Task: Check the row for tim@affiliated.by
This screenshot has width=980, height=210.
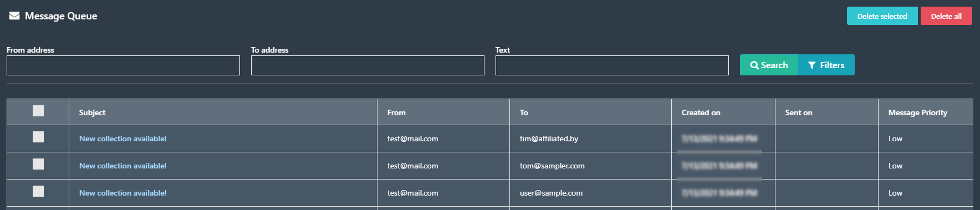Action: pos(38,137)
